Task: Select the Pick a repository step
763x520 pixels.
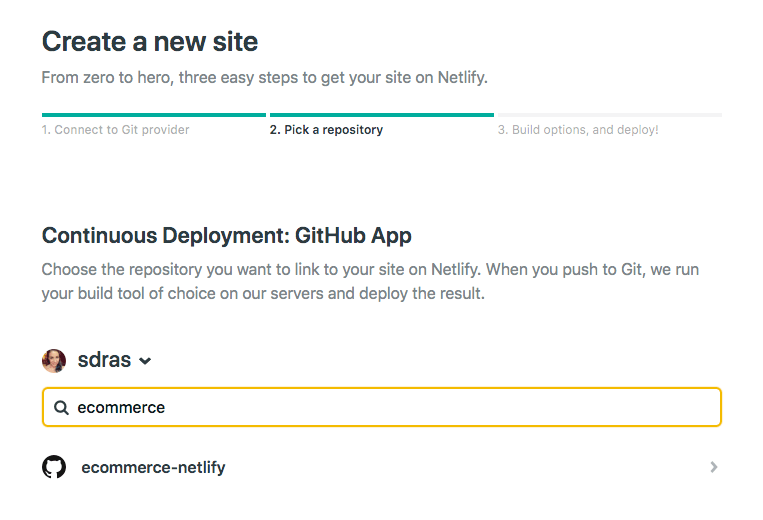Action: click(327, 130)
